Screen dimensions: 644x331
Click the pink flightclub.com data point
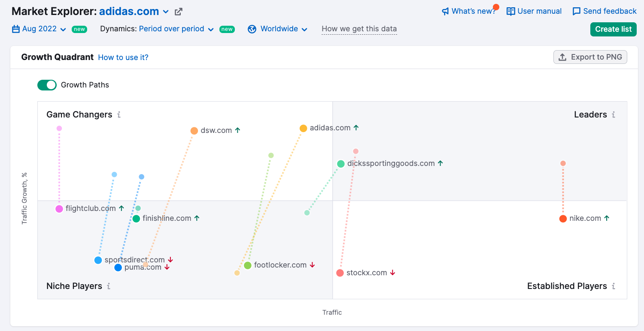click(x=59, y=209)
